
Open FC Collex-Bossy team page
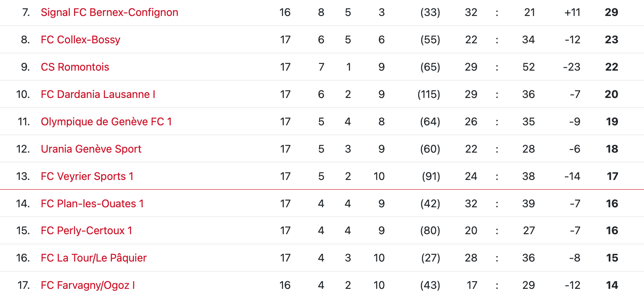80,40
